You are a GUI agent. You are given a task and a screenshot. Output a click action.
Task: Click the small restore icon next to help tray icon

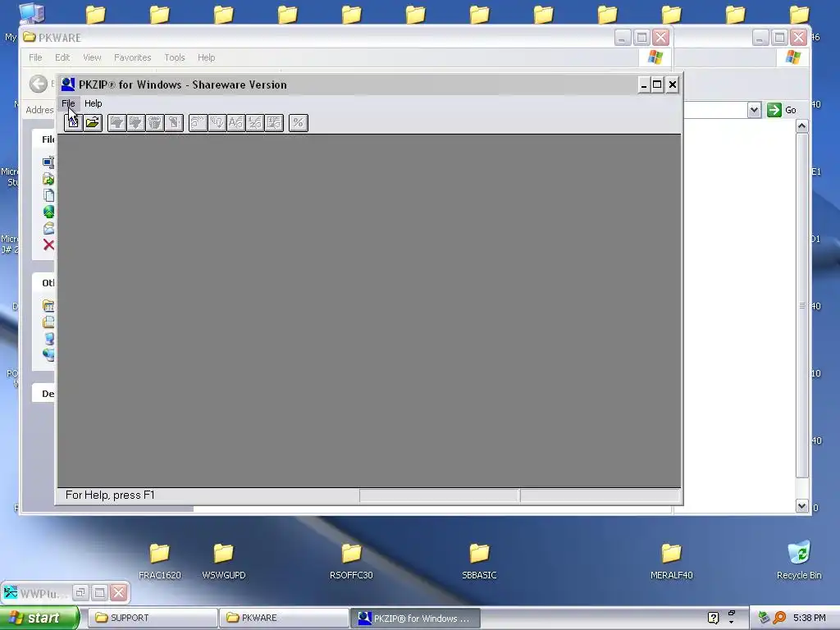[731, 614]
